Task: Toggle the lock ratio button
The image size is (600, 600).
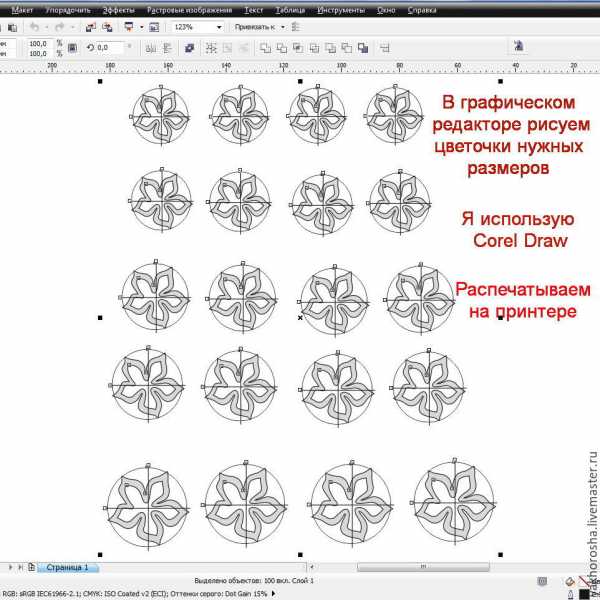Action: tap(72, 48)
